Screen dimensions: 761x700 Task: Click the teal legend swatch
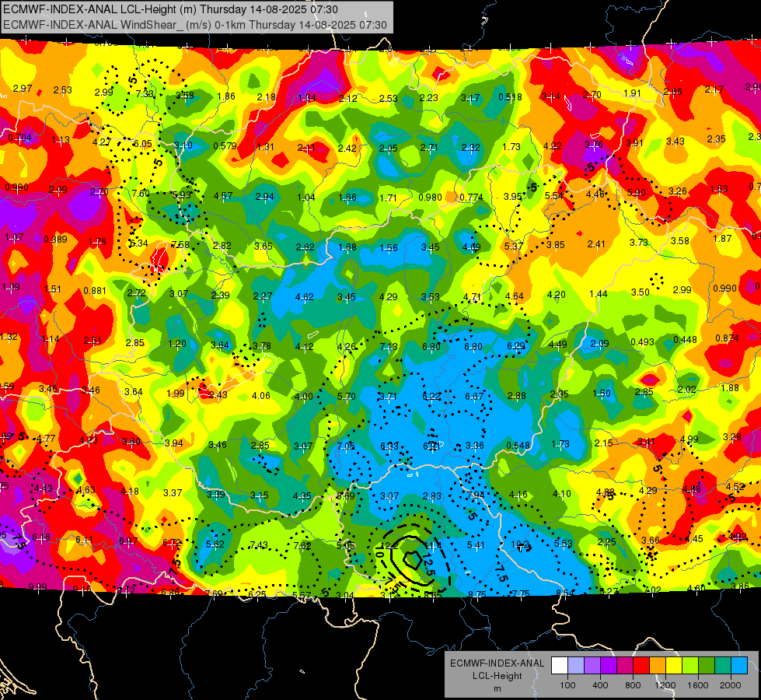click(x=722, y=666)
